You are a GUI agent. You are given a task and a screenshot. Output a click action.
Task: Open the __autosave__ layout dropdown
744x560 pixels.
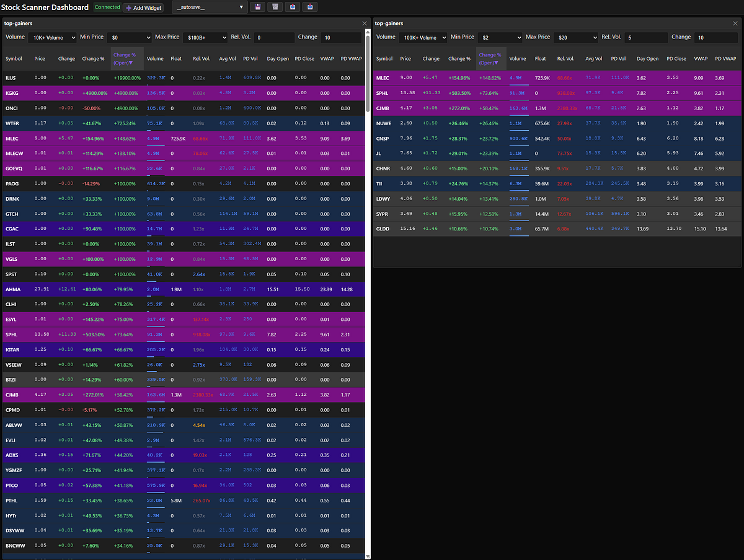pos(210,7)
